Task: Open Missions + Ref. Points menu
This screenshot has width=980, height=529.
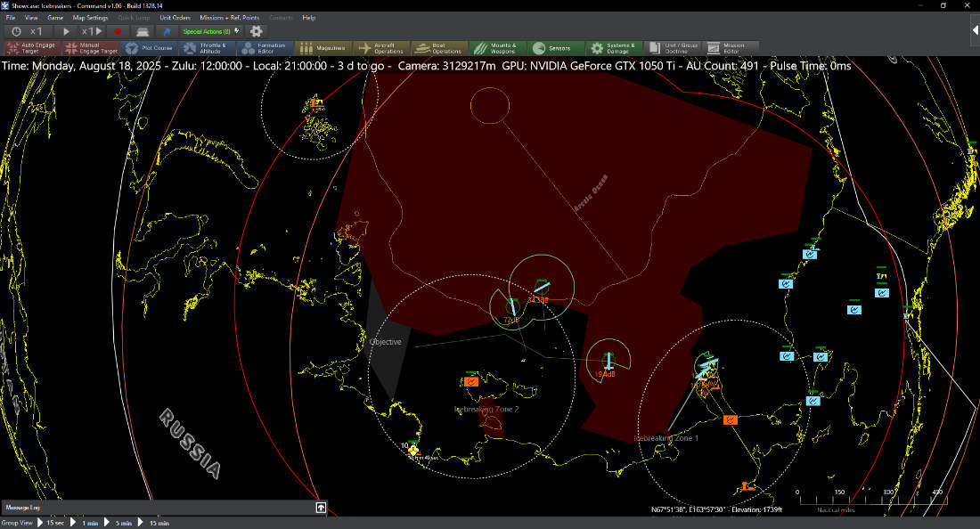Action: point(229,18)
